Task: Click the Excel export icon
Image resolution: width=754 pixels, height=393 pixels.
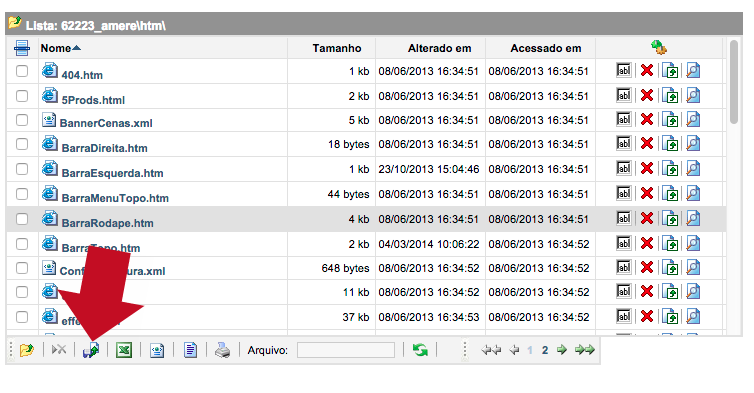Action: tap(124, 350)
